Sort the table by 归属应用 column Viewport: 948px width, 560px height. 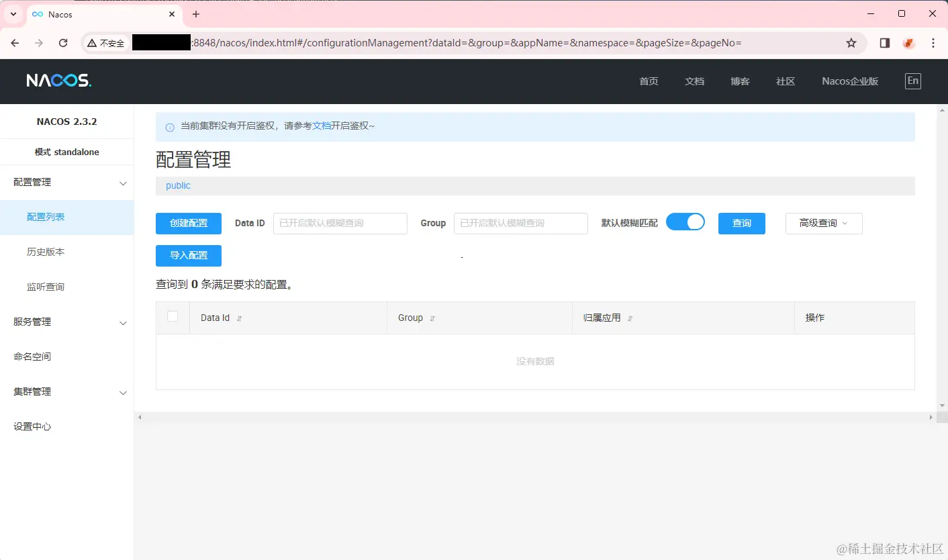pos(630,318)
